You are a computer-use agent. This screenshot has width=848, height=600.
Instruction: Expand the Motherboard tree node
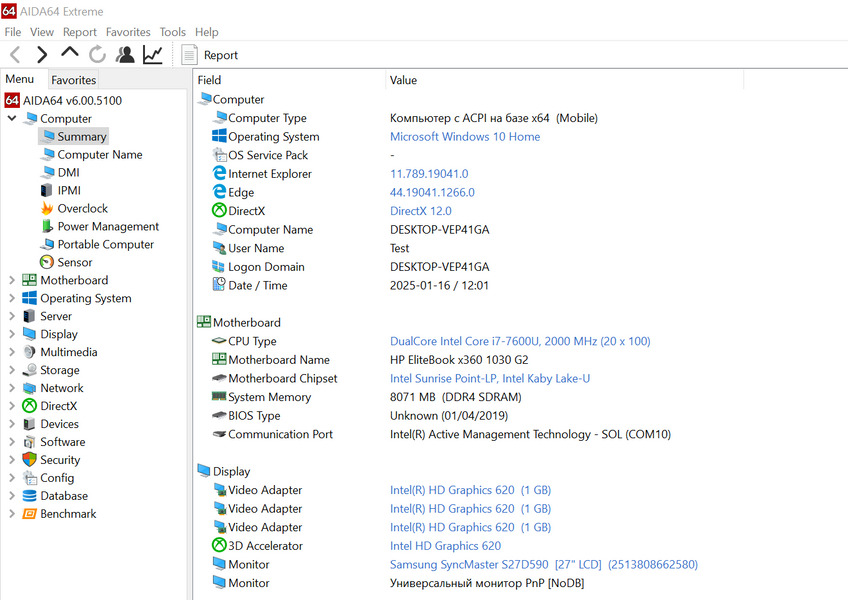point(12,280)
